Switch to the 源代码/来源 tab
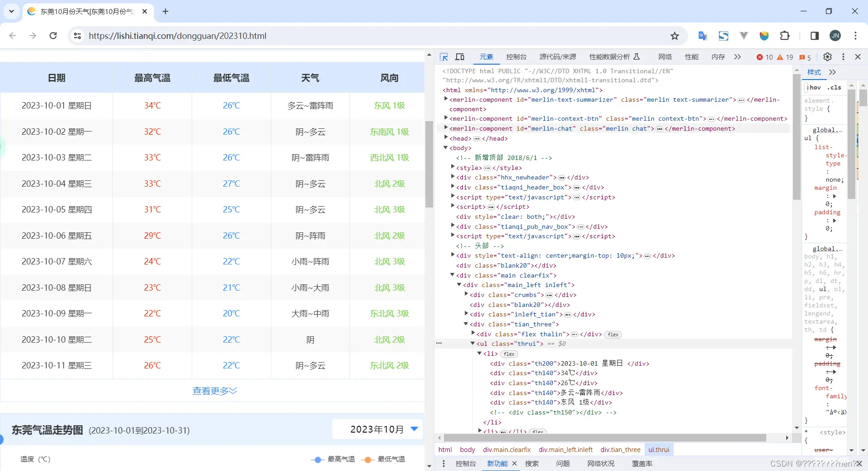868x471 pixels. pos(558,57)
